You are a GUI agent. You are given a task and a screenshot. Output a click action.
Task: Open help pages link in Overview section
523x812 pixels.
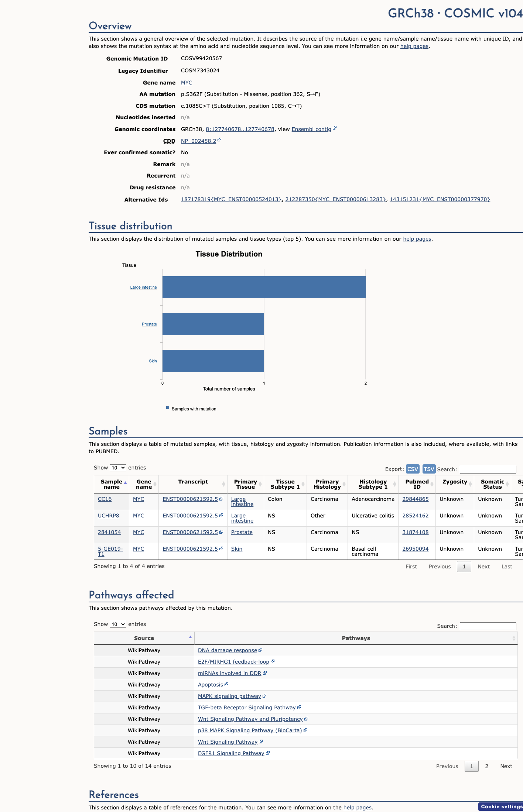[414, 46]
